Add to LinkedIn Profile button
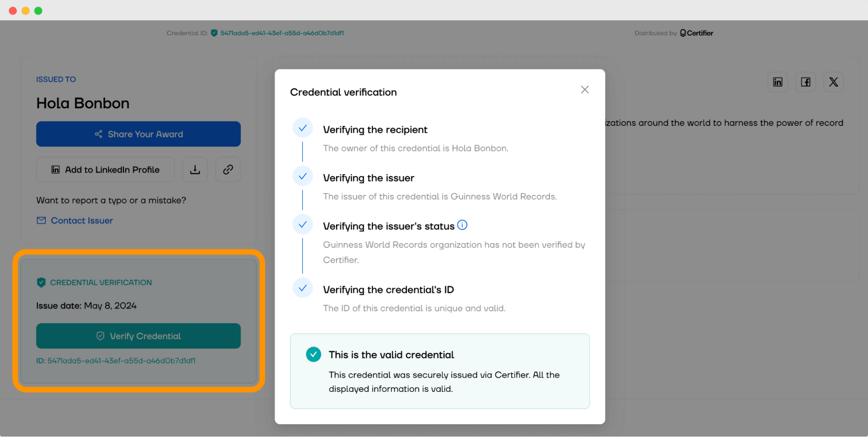The width and height of the screenshot is (868, 437). [x=106, y=170]
